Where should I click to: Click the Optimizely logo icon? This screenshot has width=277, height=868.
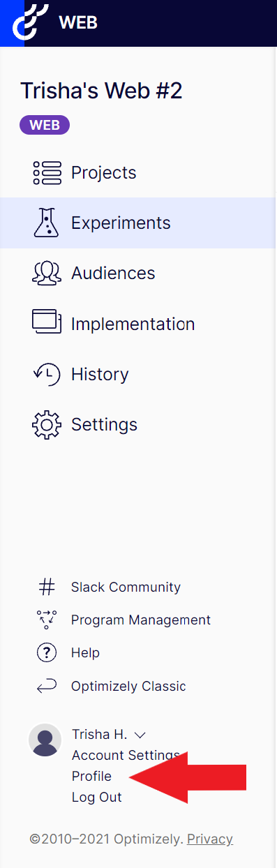point(31,22)
